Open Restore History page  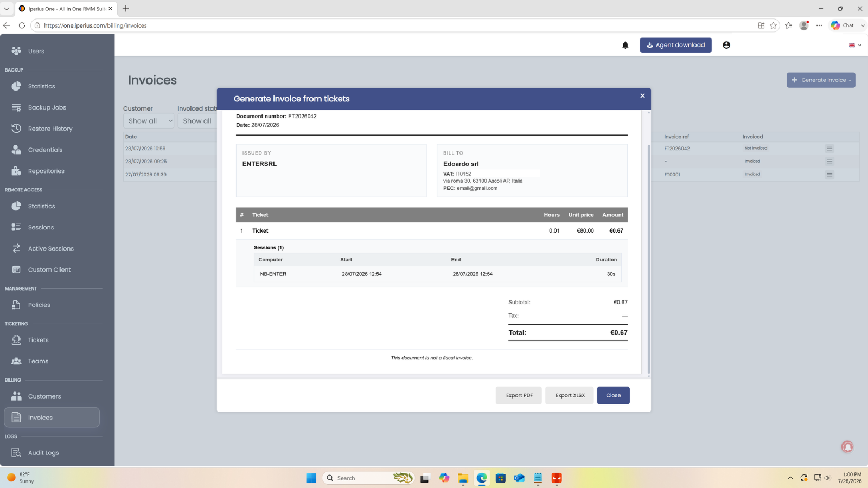pyautogui.click(x=50, y=129)
